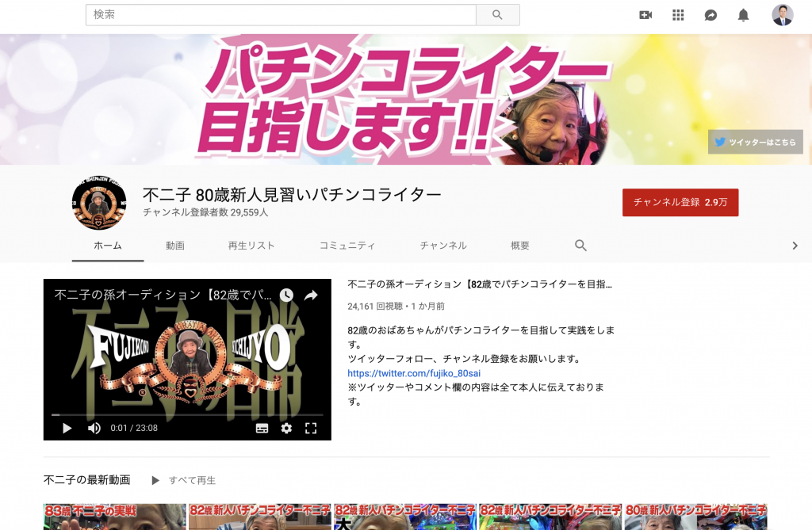
Task: Click the channel banner image
Action: 406,99
